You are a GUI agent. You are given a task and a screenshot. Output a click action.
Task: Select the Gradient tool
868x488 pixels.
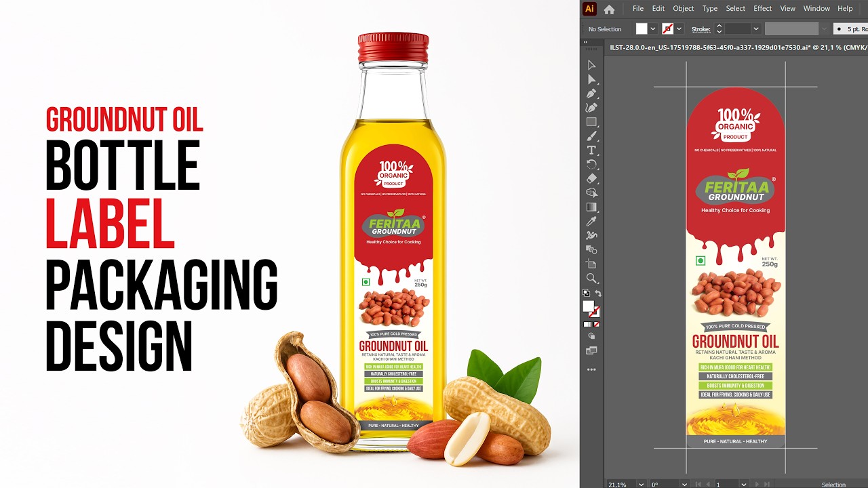coord(591,207)
